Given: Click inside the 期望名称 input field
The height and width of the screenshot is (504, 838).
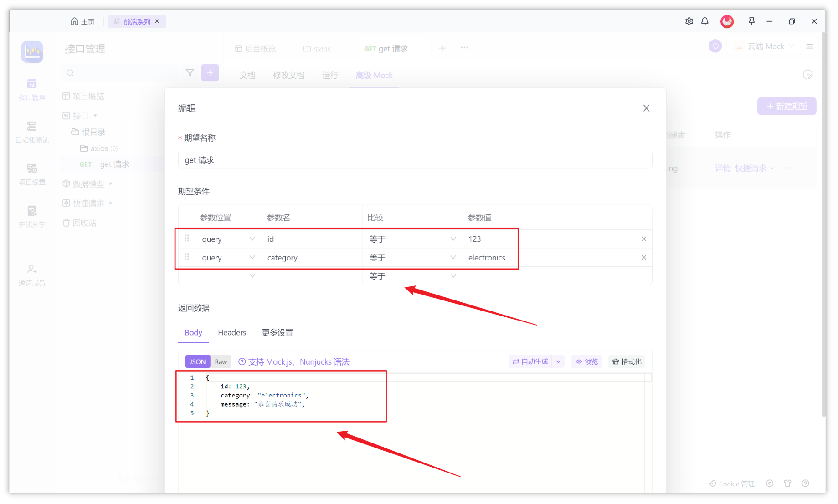Looking at the screenshot, I should point(415,160).
